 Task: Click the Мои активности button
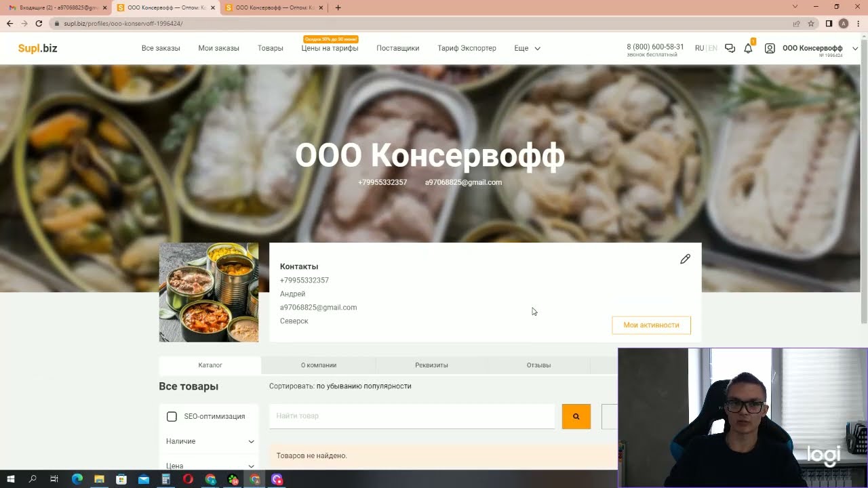click(x=651, y=325)
